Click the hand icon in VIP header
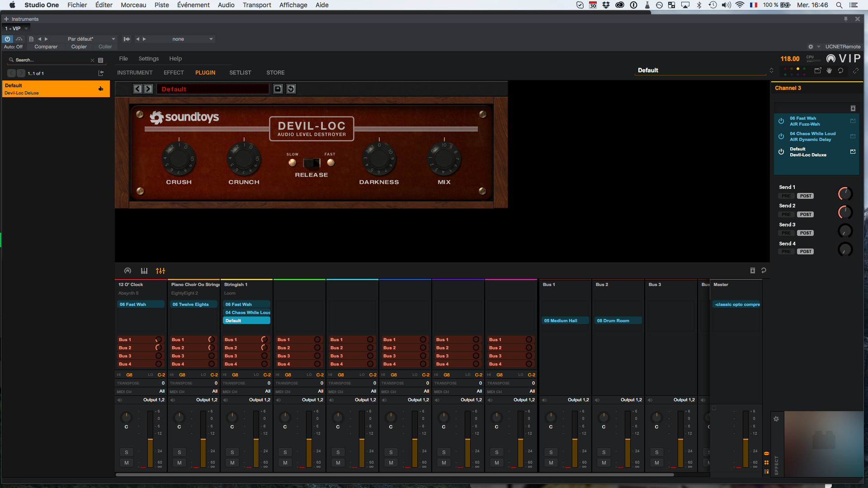 coord(829,70)
